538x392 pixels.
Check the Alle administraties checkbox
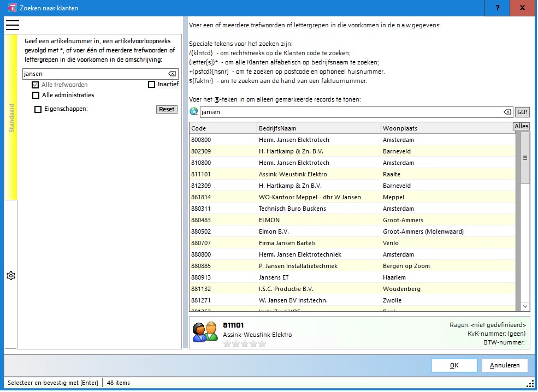36,95
